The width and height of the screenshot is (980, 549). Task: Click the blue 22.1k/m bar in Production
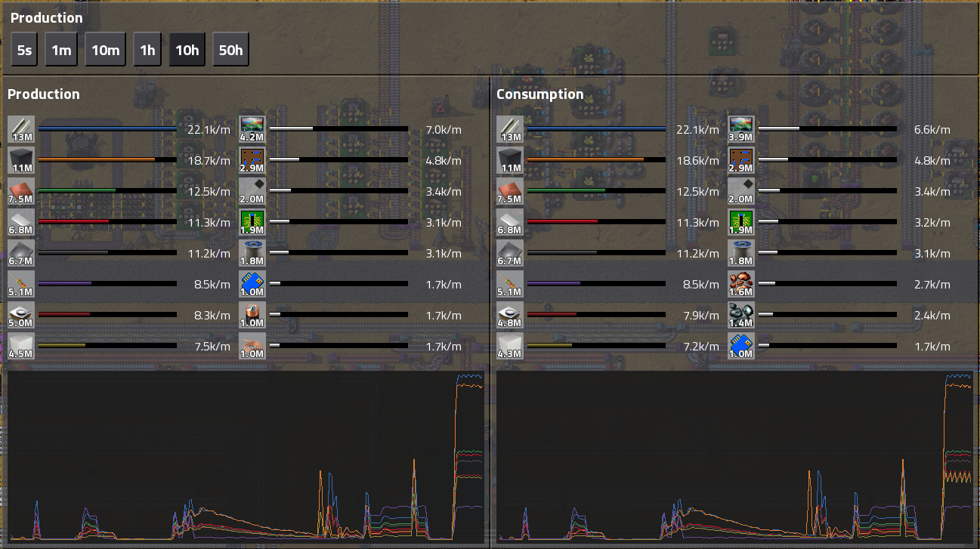[x=107, y=129]
